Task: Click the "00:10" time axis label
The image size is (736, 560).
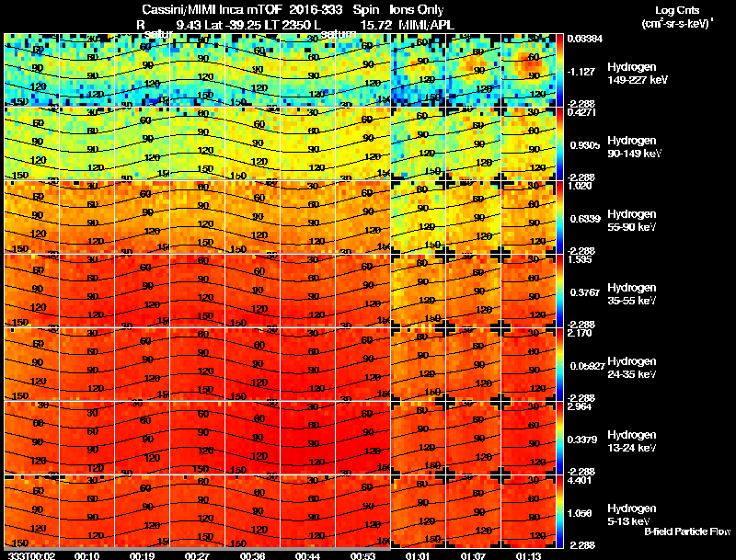Action: click(x=86, y=555)
